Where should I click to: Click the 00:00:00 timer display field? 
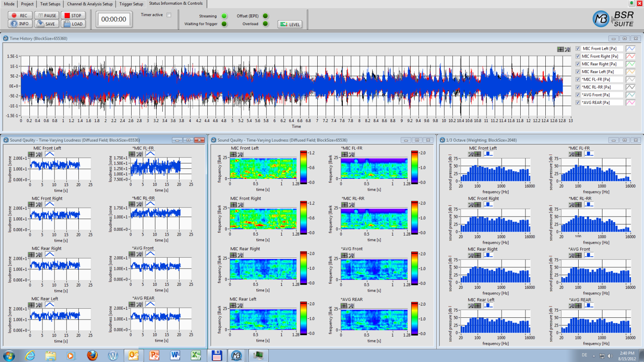coord(114,19)
